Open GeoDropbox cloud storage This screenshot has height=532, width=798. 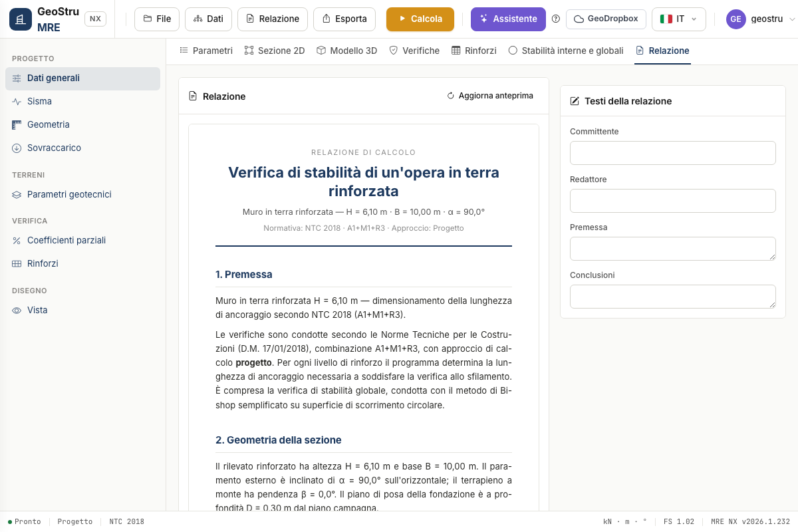[606, 19]
